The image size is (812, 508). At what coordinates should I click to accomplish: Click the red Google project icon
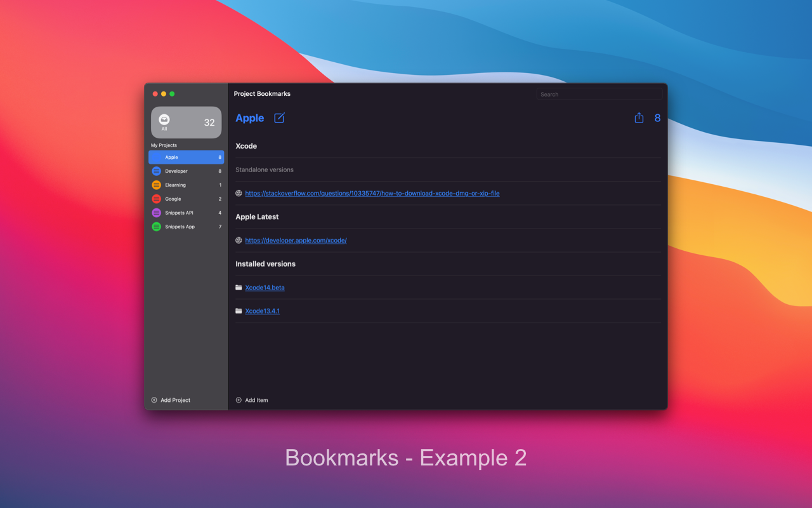[x=156, y=199]
